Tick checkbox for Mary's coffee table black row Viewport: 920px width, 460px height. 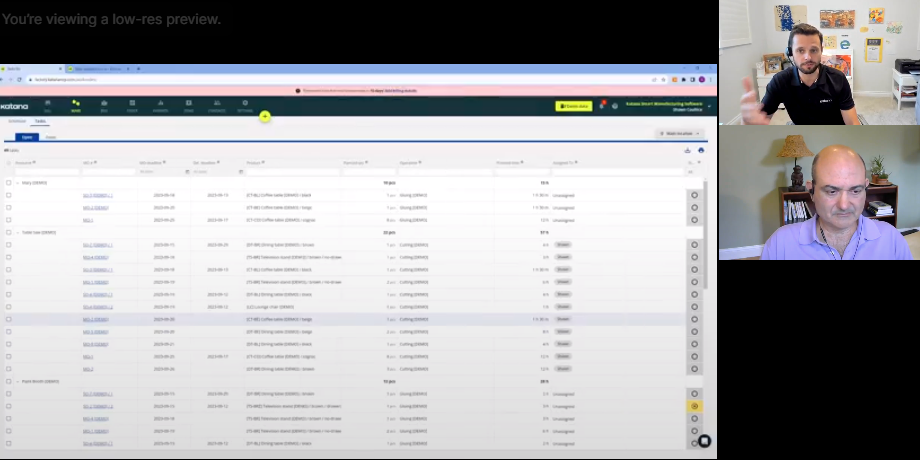coord(8,195)
